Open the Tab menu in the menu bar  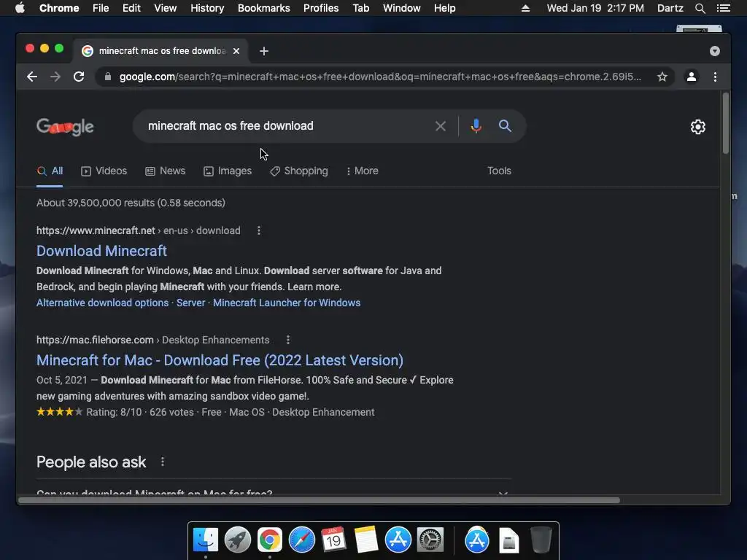pyautogui.click(x=361, y=8)
